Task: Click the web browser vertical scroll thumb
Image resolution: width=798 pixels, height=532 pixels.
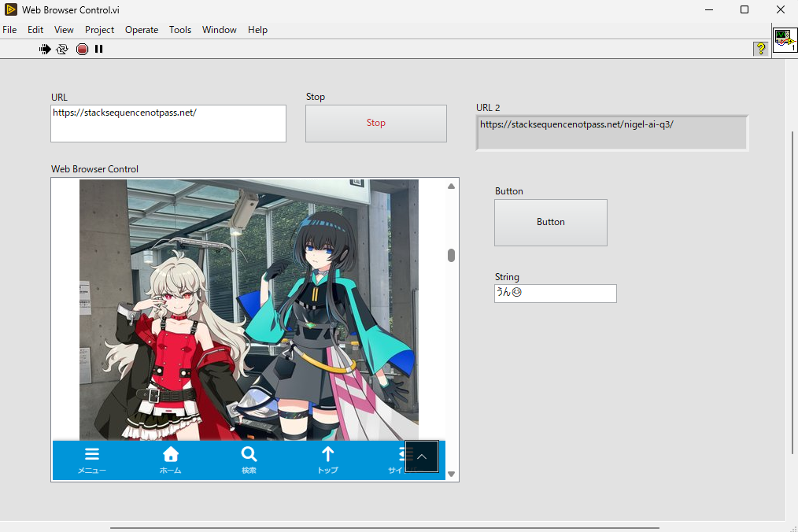Action: [451, 255]
